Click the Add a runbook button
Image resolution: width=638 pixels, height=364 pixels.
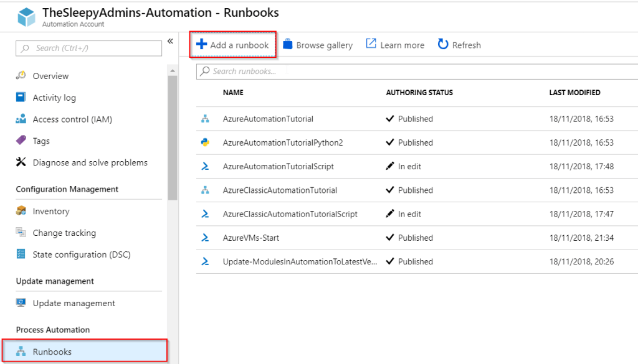(x=233, y=45)
